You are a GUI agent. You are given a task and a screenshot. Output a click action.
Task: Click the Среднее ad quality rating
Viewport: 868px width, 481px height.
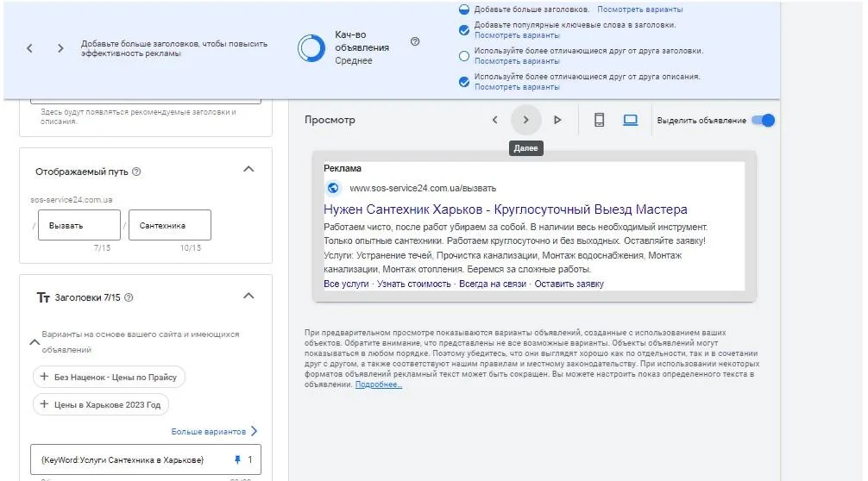click(x=353, y=61)
